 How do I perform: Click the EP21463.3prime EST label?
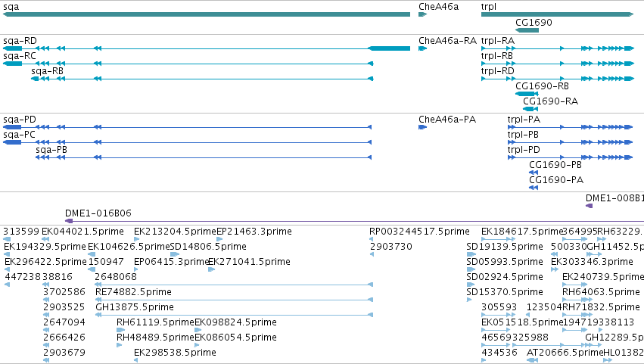(x=254, y=232)
